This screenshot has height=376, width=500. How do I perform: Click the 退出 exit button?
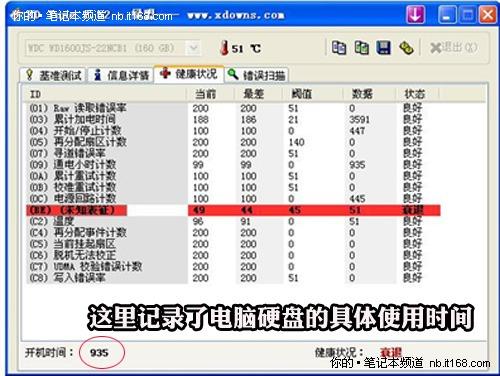pyautogui.click(x=454, y=48)
